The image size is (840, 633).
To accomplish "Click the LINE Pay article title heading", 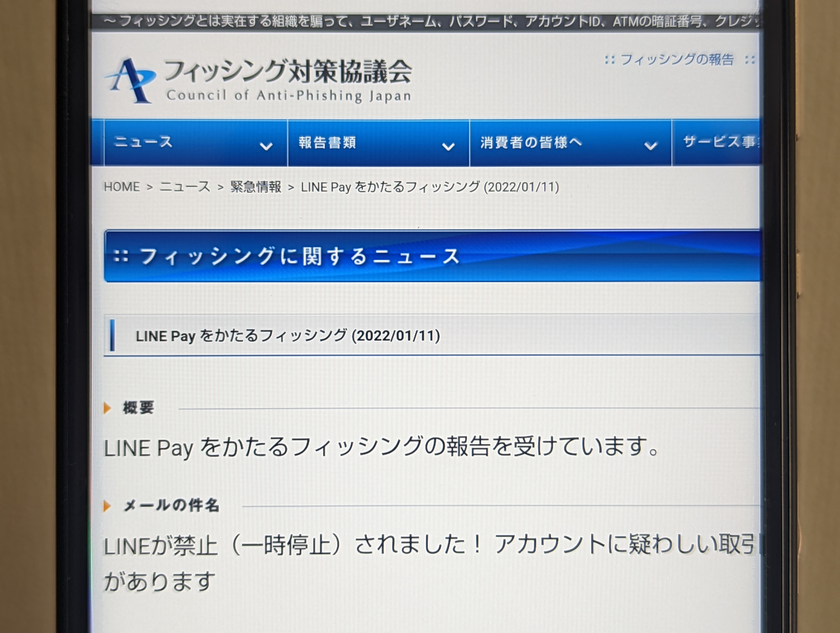I will click(287, 336).
